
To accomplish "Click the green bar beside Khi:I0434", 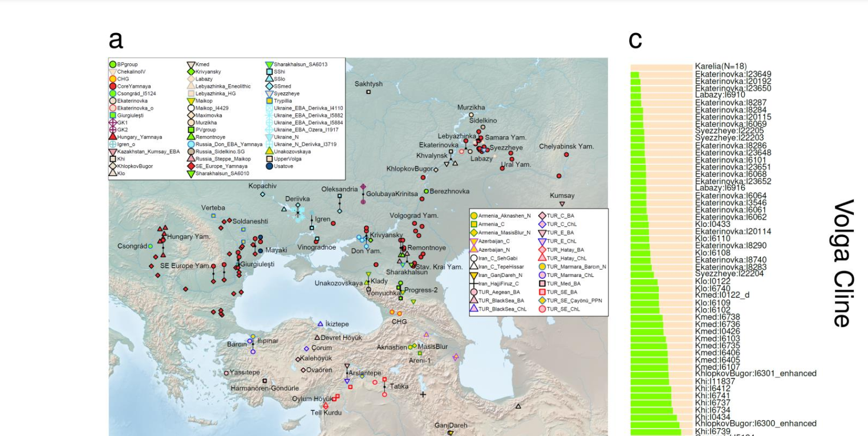I will (654, 418).
